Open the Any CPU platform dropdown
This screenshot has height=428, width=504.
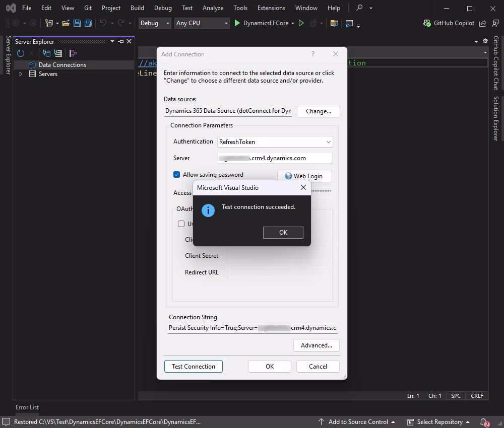click(202, 23)
